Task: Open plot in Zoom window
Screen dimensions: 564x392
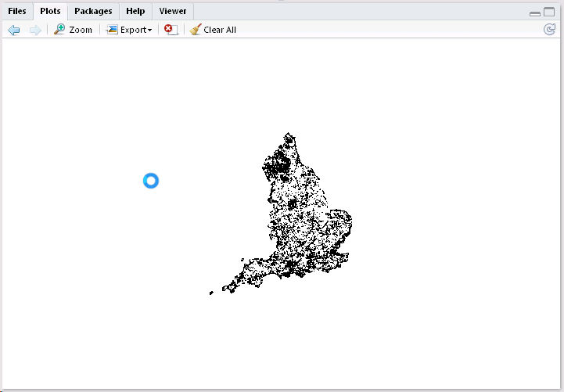Action: pos(73,30)
